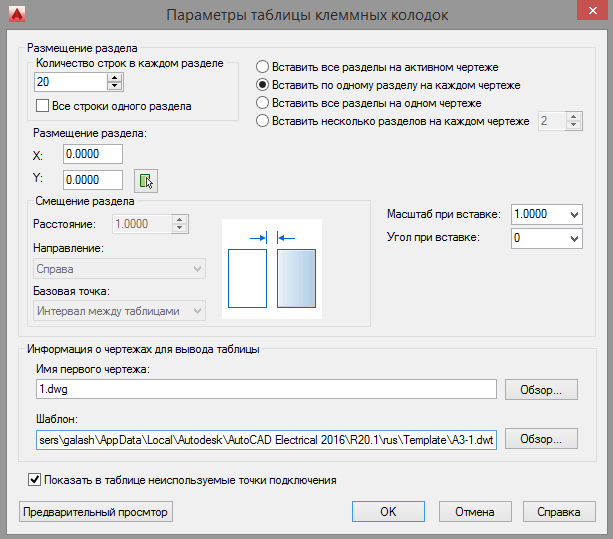Click the section offset preview diagram

[272, 269]
